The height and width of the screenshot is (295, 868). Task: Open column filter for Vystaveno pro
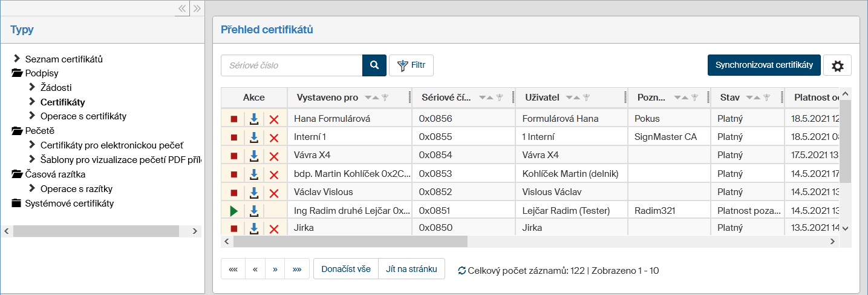coord(384,98)
